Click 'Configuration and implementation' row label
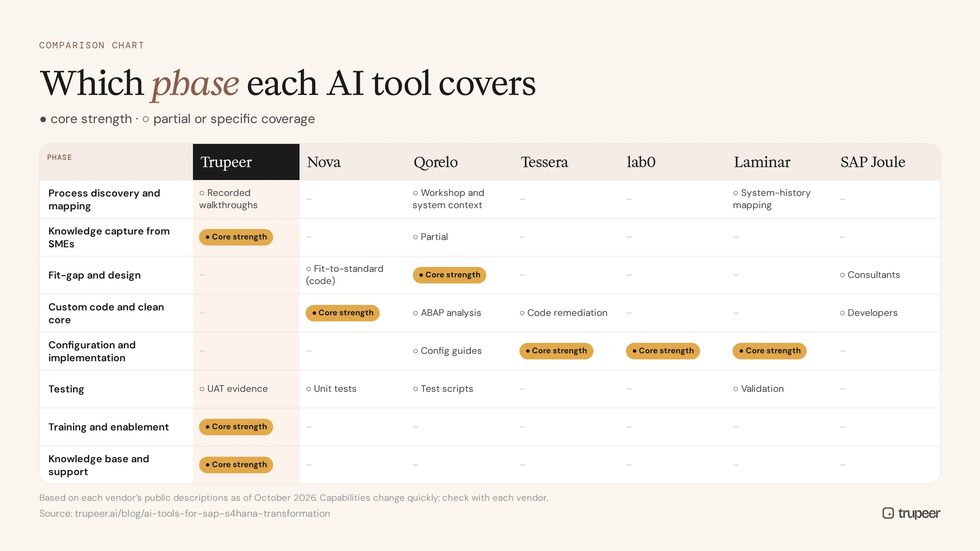The height and width of the screenshot is (551, 980). pos(92,351)
